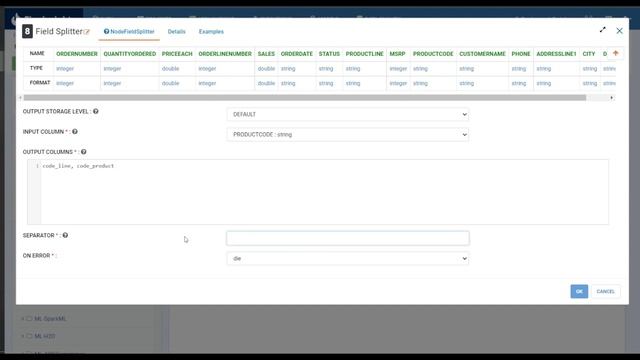
Task: Click the MSRP column header
Action: click(397, 53)
